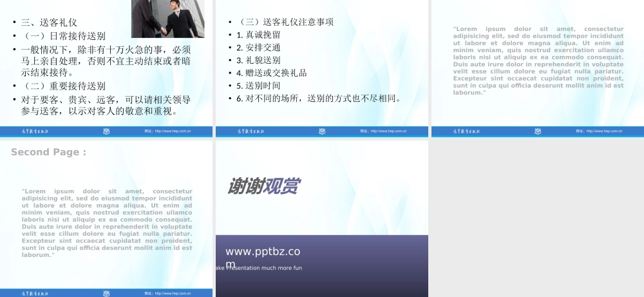This screenshot has width=644, height=297.
Task: Select the bullet 1. 真诚挽留
Action: coord(258,35)
